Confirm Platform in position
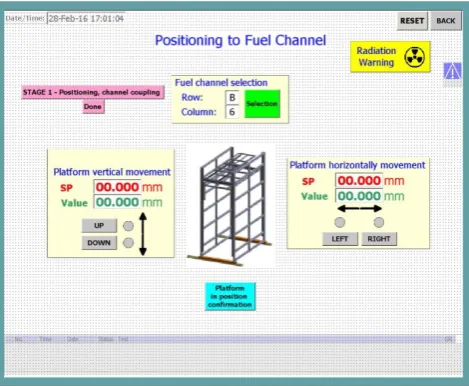 tap(230, 296)
